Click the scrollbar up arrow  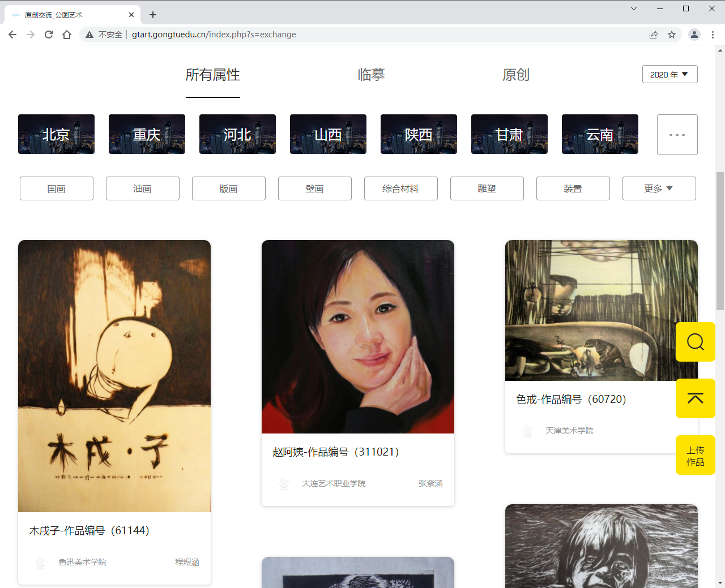click(720, 50)
